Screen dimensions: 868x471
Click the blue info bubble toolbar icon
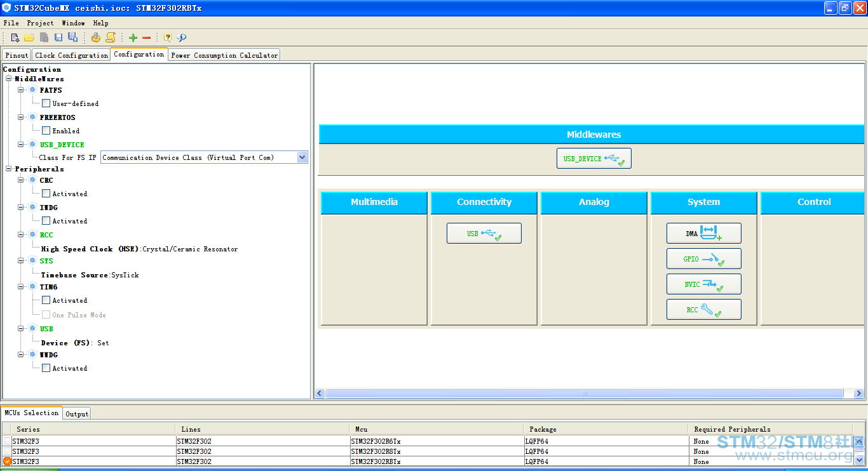pyautogui.click(x=182, y=37)
